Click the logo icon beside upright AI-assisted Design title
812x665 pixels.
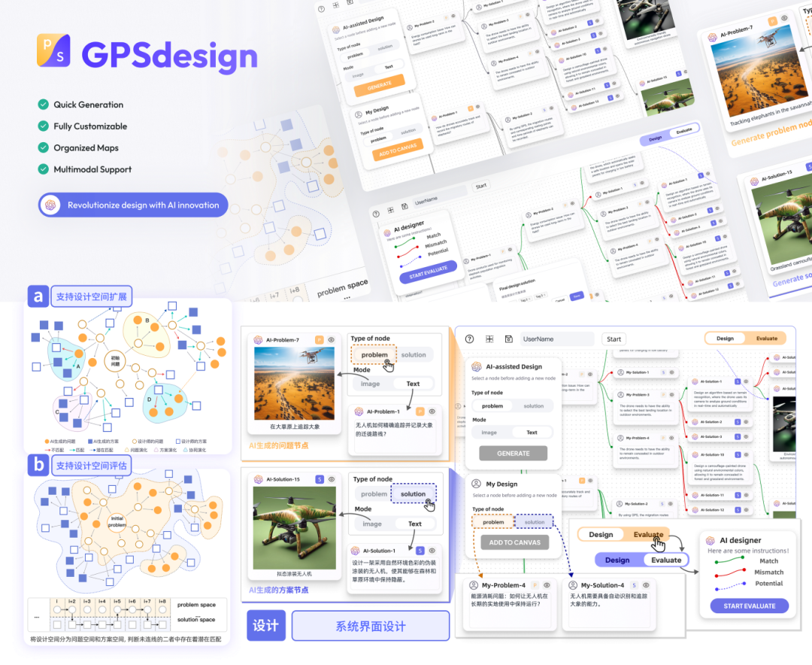(x=477, y=366)
